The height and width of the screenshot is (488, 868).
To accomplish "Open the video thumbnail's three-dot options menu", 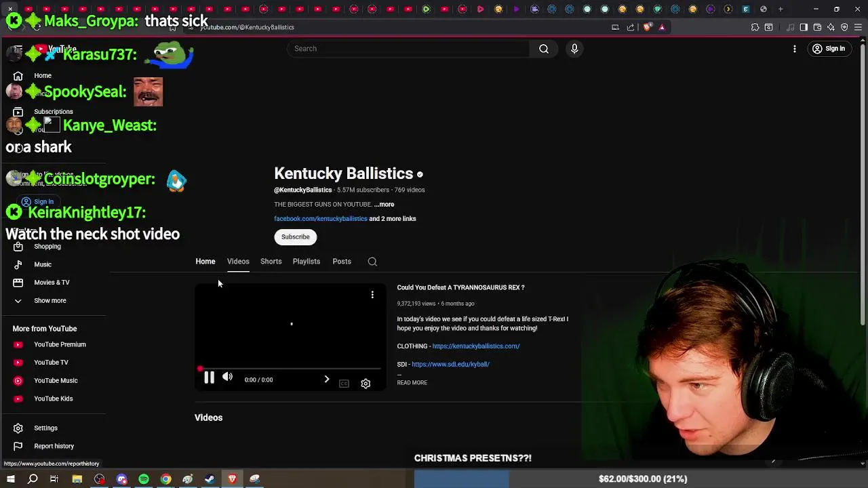I will tap(372, 295).
